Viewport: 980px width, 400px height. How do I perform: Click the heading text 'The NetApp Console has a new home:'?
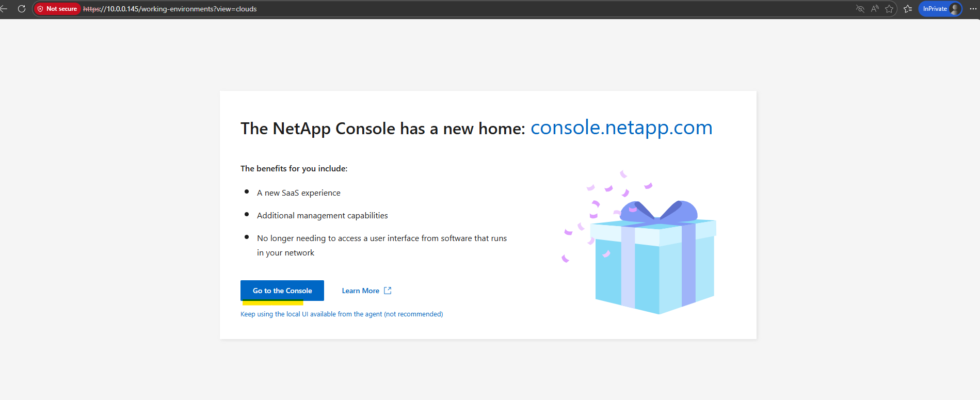[383, 129]
